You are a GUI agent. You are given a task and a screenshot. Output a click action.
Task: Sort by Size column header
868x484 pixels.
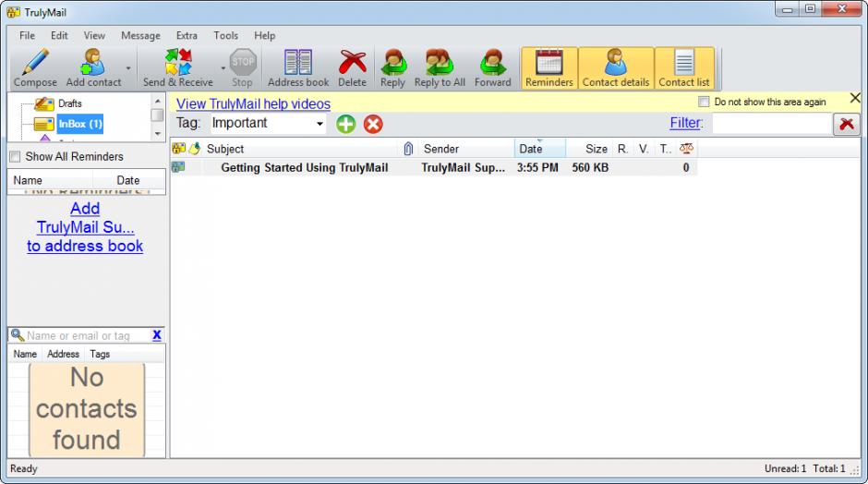(x=589, y=149)
